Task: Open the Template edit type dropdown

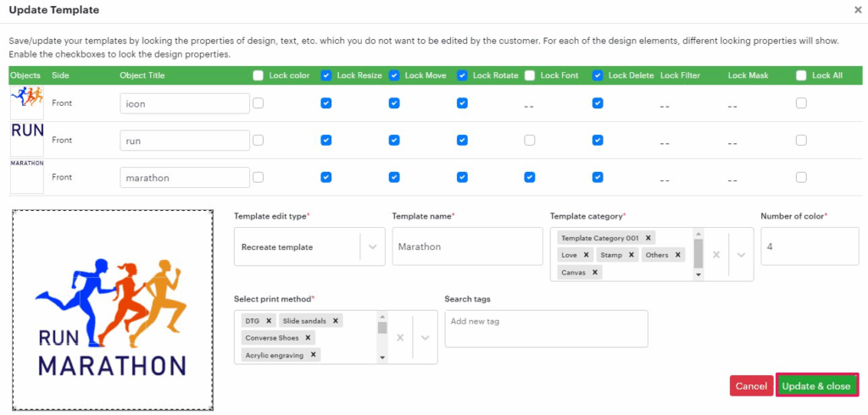Action: [371, 247]
